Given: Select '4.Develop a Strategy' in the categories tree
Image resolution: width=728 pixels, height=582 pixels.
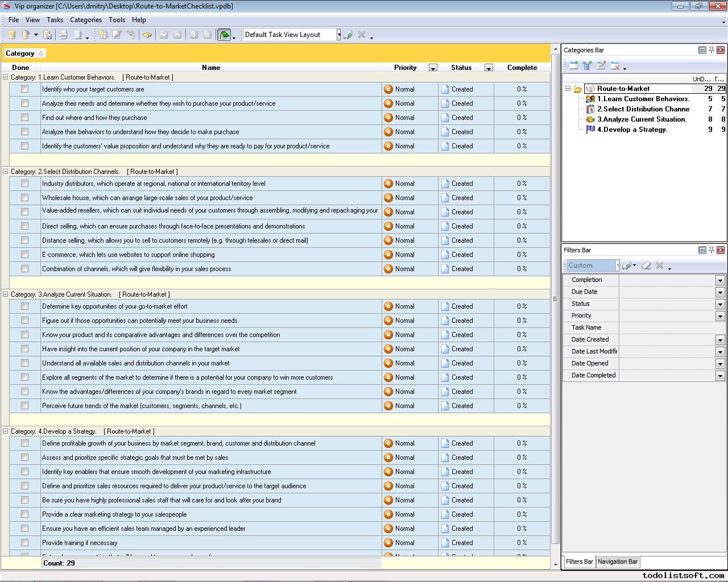Looking at the screenshot, I should [632, 130].
